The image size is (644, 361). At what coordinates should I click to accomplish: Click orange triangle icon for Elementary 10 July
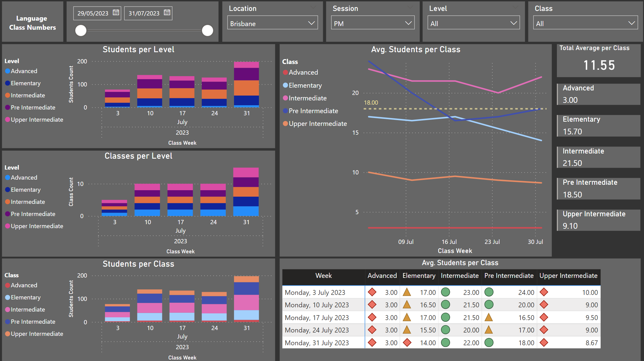[407, 305]
